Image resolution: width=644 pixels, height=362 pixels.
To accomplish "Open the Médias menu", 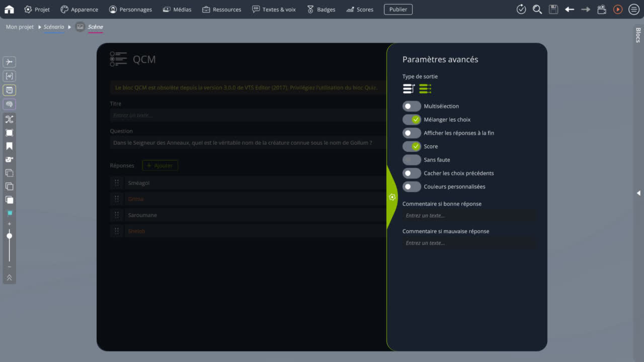I will tap(177, 9).
